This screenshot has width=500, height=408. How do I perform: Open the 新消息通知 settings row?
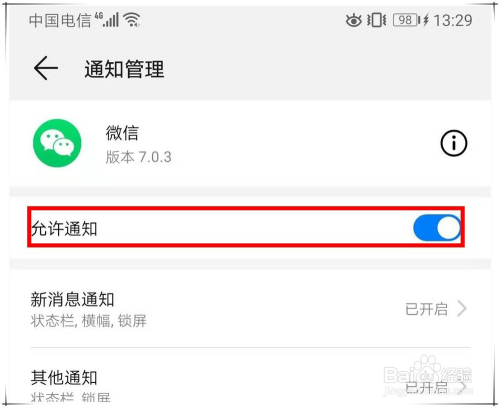click(x=250, y=309)
